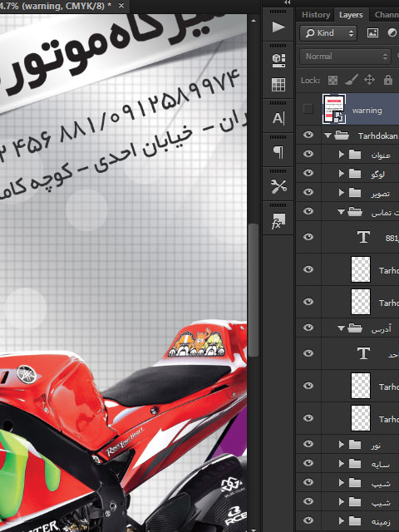Collapse the آدرس group

coord(342,328)
